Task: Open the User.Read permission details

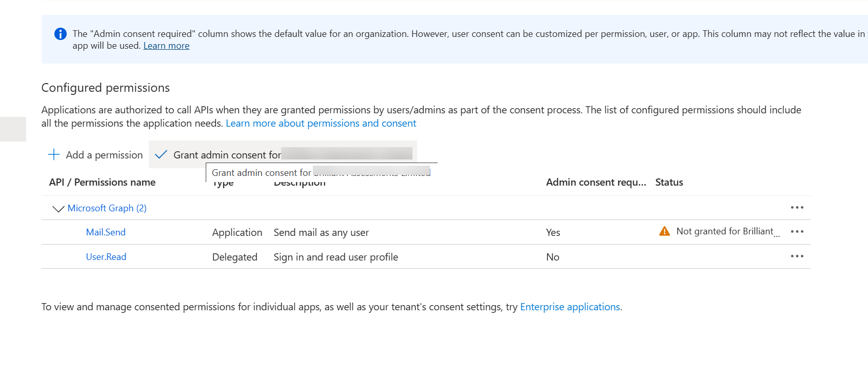Action: tap(106, 257)
